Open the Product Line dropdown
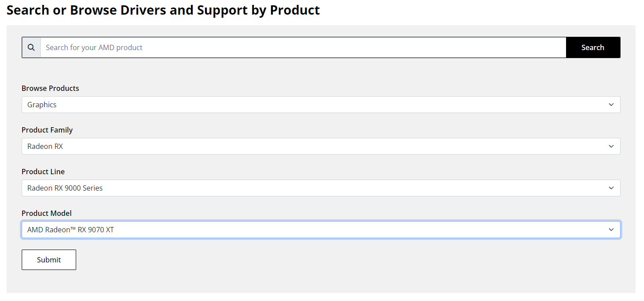Screen dimensions: 644x301 [x=321, y=188]
